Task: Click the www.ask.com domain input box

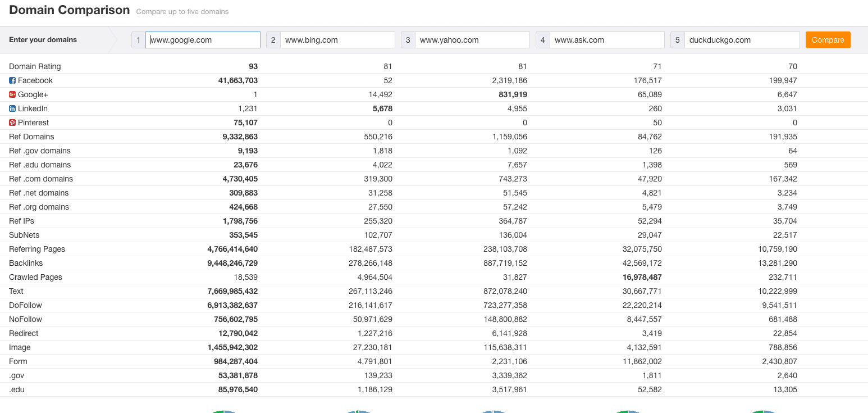Action: (x=607, y=40)
